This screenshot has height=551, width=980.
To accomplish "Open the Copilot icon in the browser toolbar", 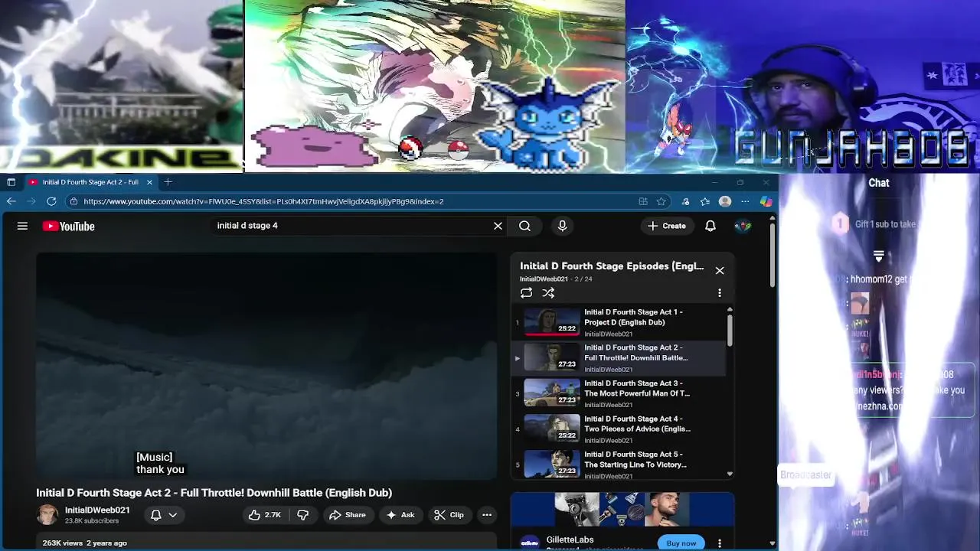I will [766, 201].
